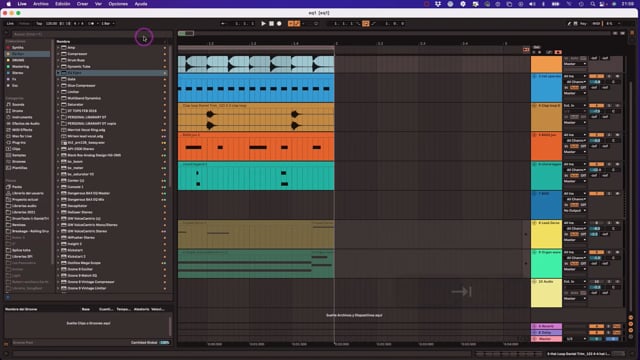Select the teal chord MIDI clip
The width and height of the screenshot is (640, 360).
tap(256, 176)
